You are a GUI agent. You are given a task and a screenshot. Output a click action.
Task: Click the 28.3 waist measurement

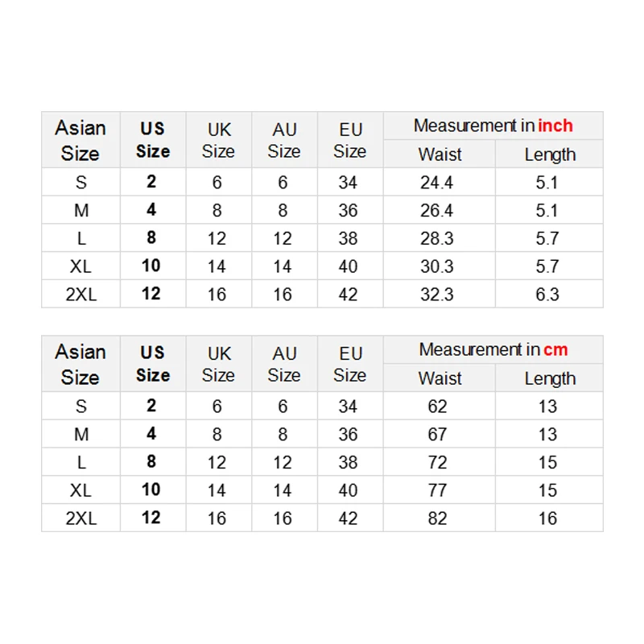coord(437,239)
